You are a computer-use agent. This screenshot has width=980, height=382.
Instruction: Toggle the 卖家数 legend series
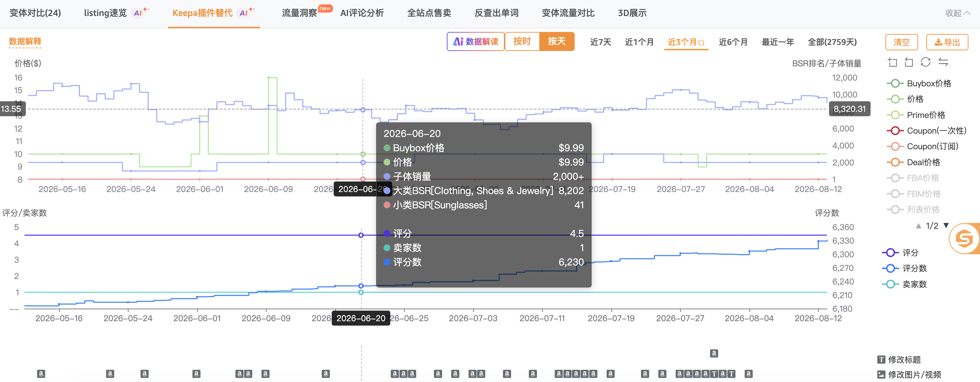pyautogui.click(x=904, y=284)
